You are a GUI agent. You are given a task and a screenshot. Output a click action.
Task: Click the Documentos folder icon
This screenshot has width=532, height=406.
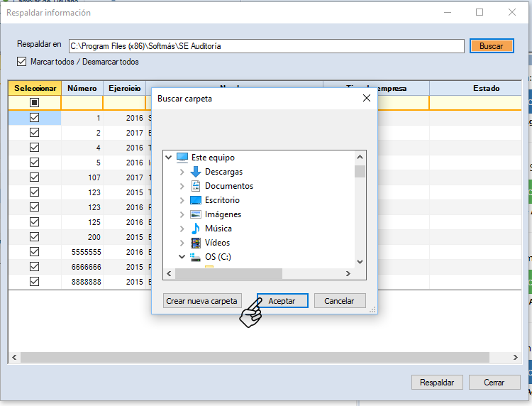[x=196, y=186]
